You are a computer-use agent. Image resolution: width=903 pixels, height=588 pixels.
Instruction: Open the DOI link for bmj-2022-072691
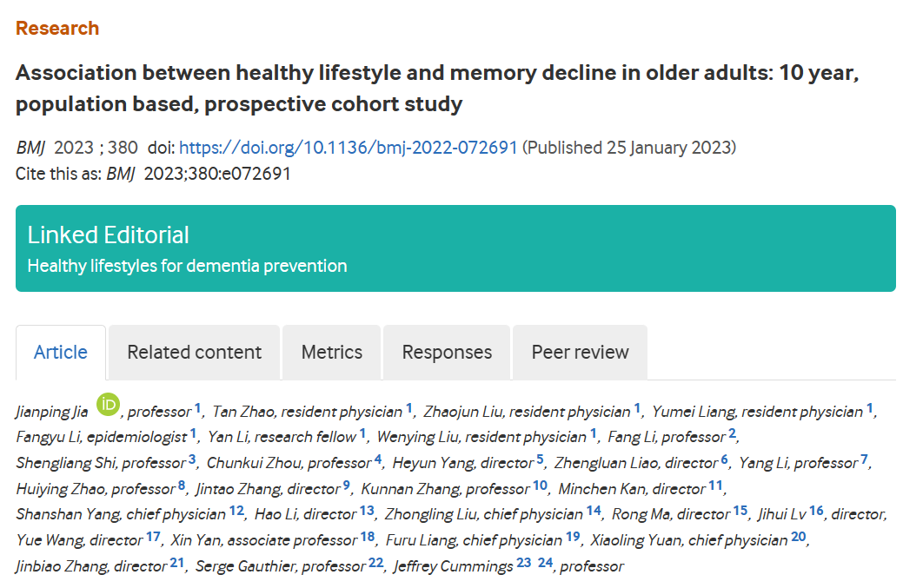(348, 148)
